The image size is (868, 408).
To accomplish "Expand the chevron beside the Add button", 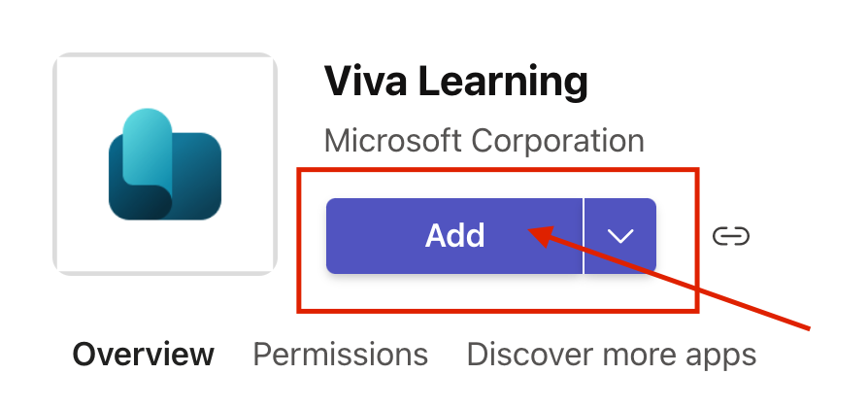I will tap(620, 236).
